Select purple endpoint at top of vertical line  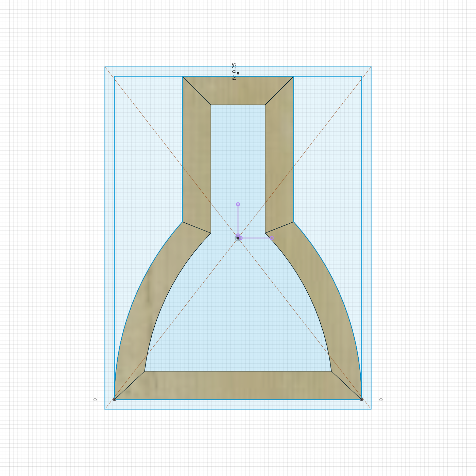(238, 204)
